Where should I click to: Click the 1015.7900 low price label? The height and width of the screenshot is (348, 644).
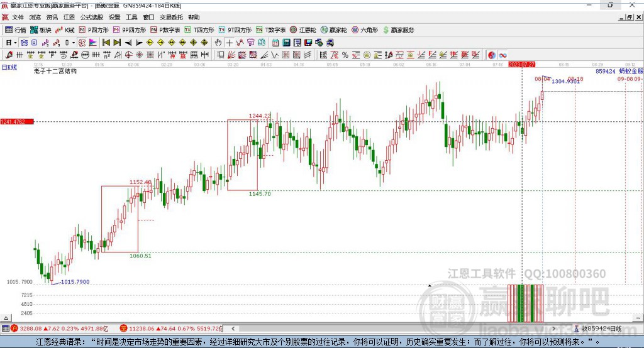click(75, 282)
